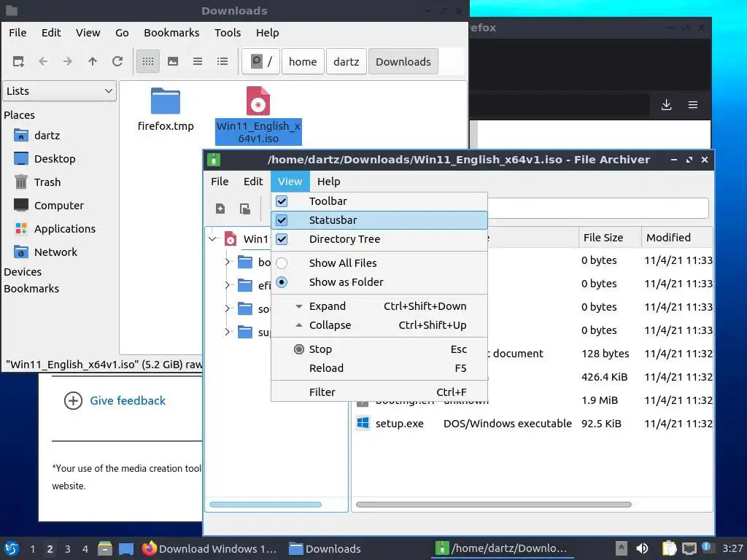The width and height of the screenshot is (747, 560).
Task: Toggle the Directory Tree checkbox
Action: (282, 239)
